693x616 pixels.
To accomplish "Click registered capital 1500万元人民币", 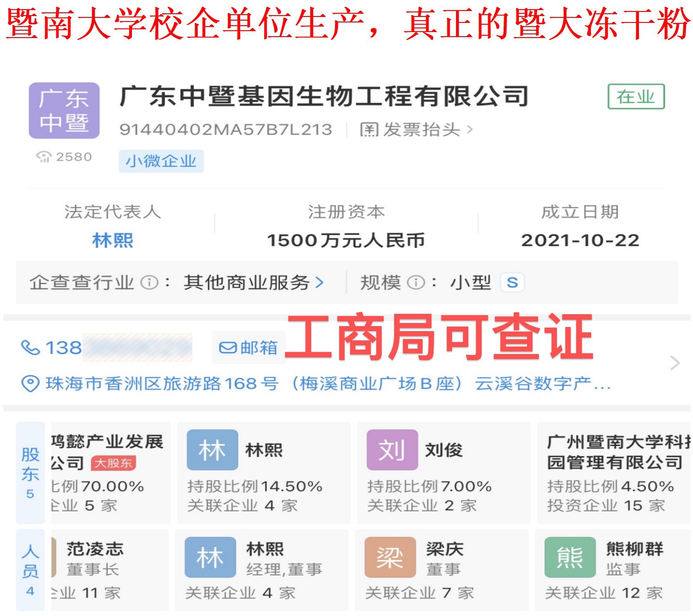I will click(x=346, y=240).
